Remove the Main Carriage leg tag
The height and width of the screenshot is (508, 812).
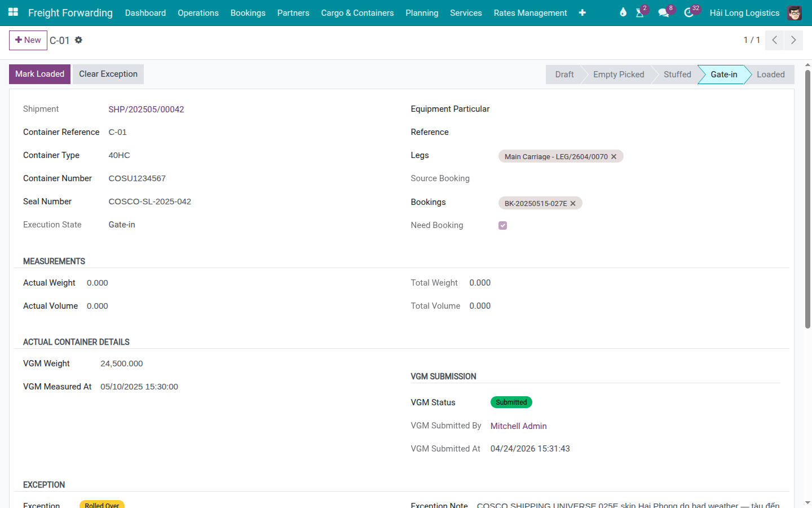pyautogui.click(x=614, y=156)
